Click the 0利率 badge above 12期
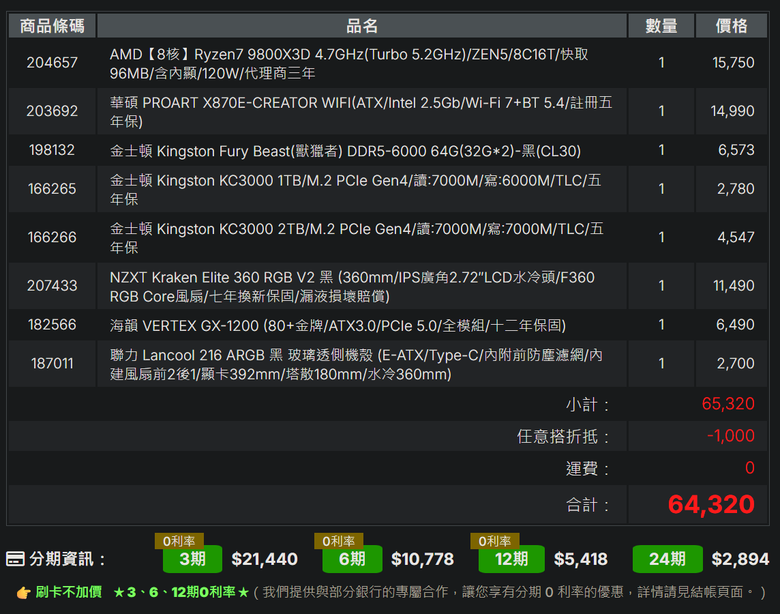 tap(495, 541)
